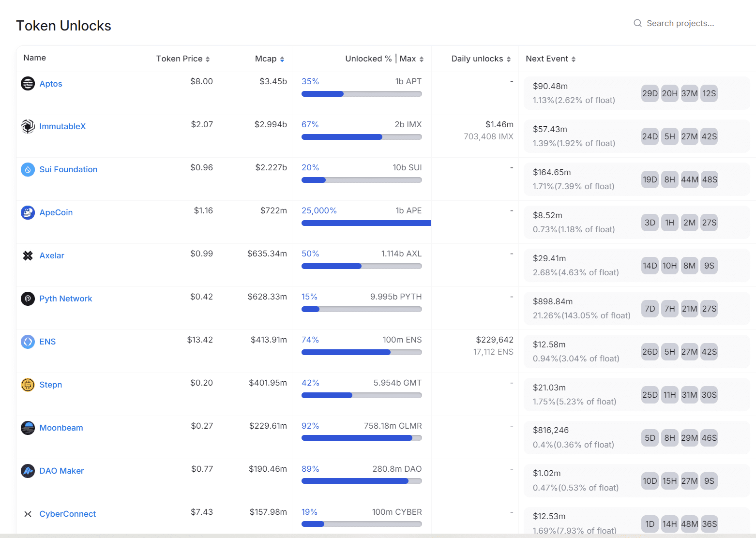Click Stepn $401.95m market cap cell
The image size is (756, 538).
(x=268, y=383)
